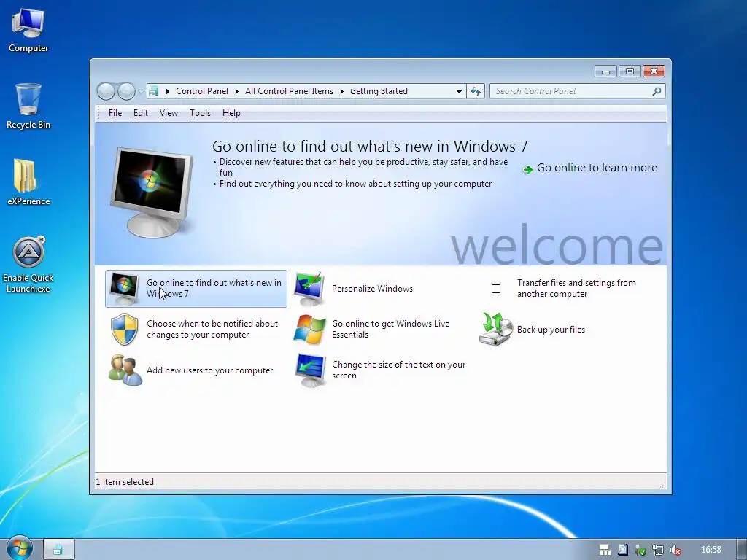The width and height of the screenshot is (747, 560).
Task: Expand the arrow before Getting Started
Action: pyautogui.click(x=342, y=91)
